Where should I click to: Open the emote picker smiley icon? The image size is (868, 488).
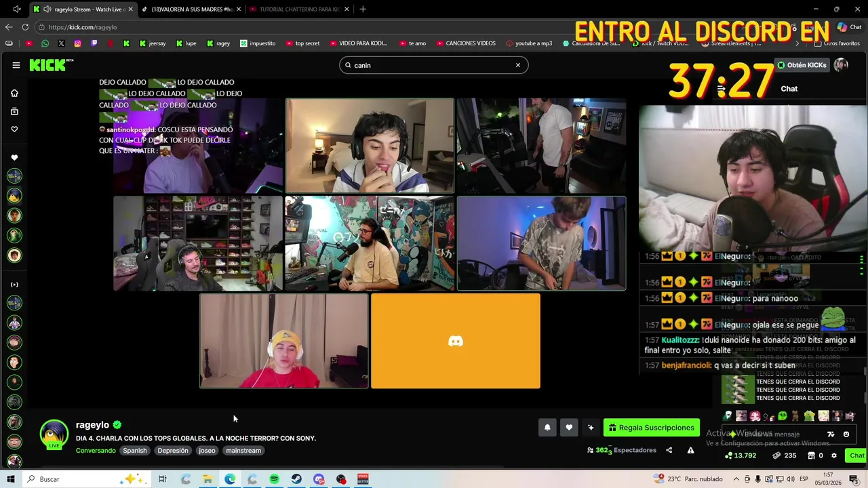846,434
